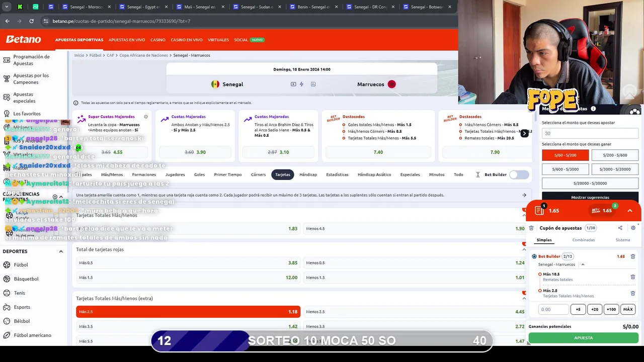Collapse the Senegal - Marruecos bet details
644x362 pixels.
[x=583, y=264]
